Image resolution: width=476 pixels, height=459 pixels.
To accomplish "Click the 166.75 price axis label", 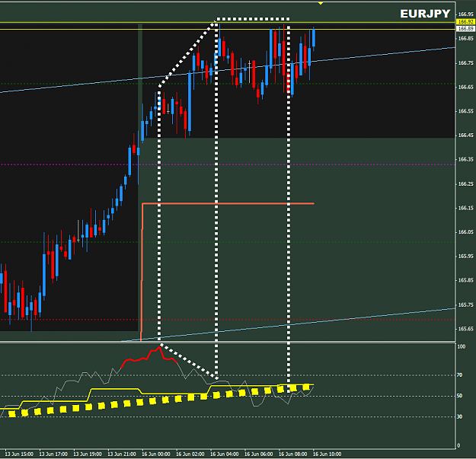I will click(465, 62).
